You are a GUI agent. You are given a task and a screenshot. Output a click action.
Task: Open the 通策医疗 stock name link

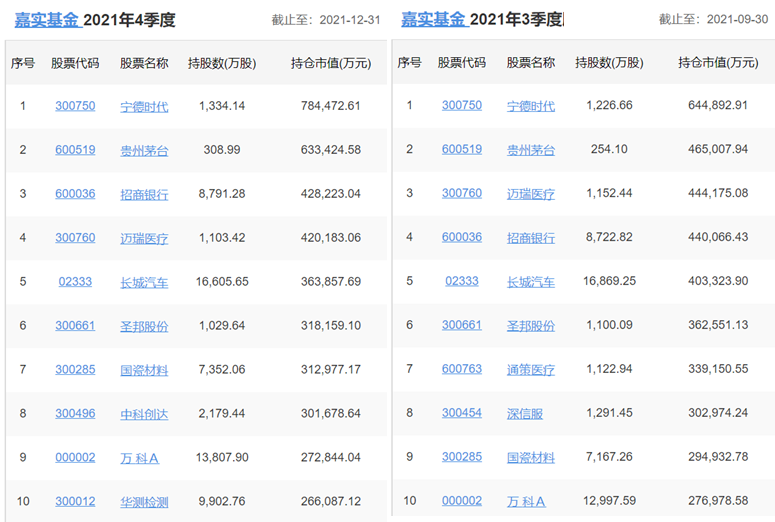point(531,370)
